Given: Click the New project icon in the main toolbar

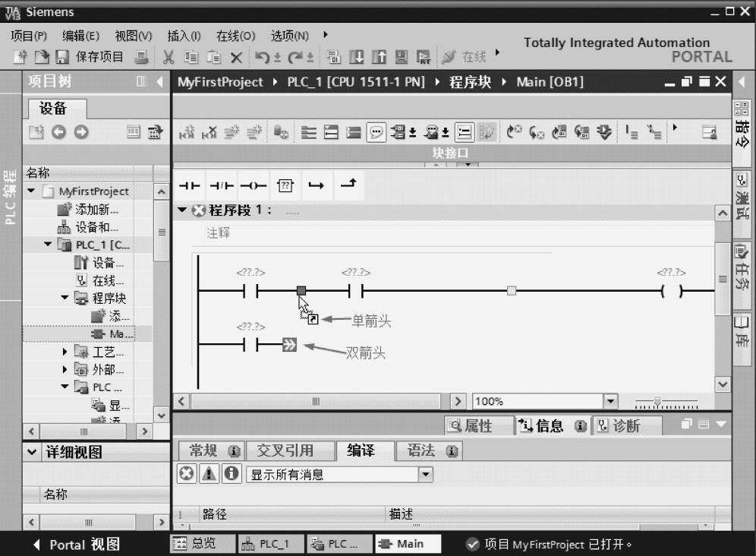Looking at the screenshot, I should click(x=20, y=57).
